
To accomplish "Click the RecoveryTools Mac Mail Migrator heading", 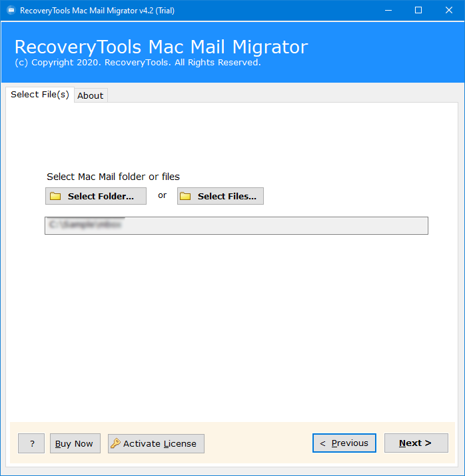I will (x=161, y=47).
